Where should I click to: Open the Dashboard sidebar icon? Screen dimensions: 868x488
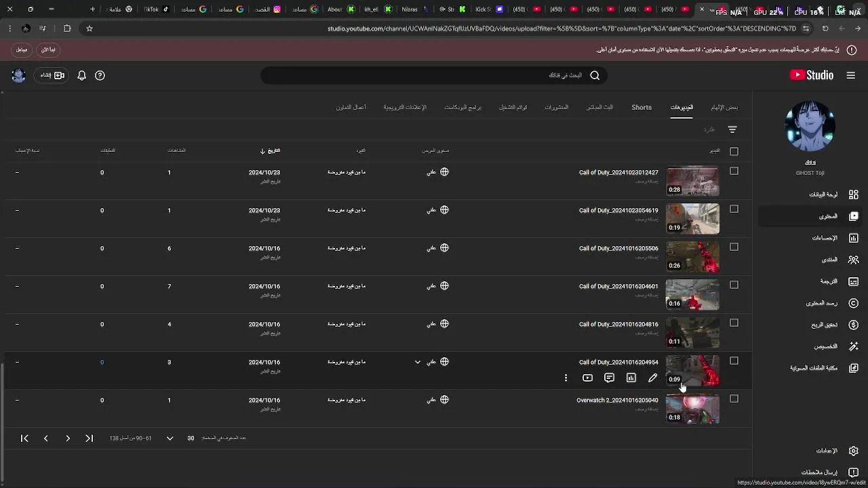(853, 195)
